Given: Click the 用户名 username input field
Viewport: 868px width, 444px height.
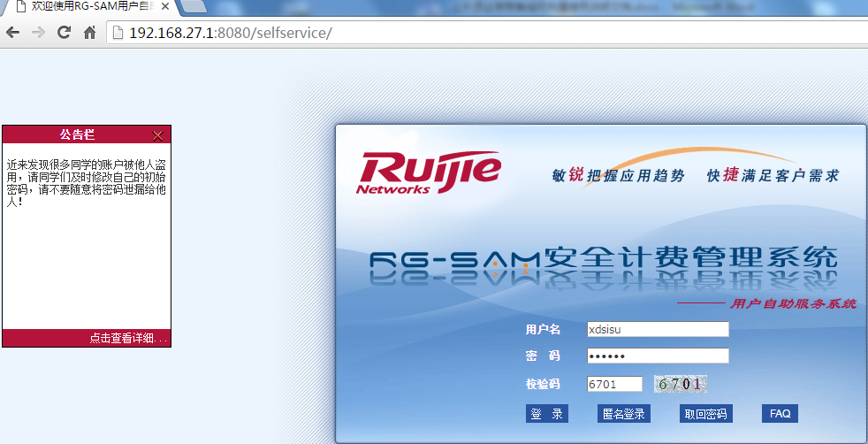Looking at the screenshot, I should coord(658,329).
